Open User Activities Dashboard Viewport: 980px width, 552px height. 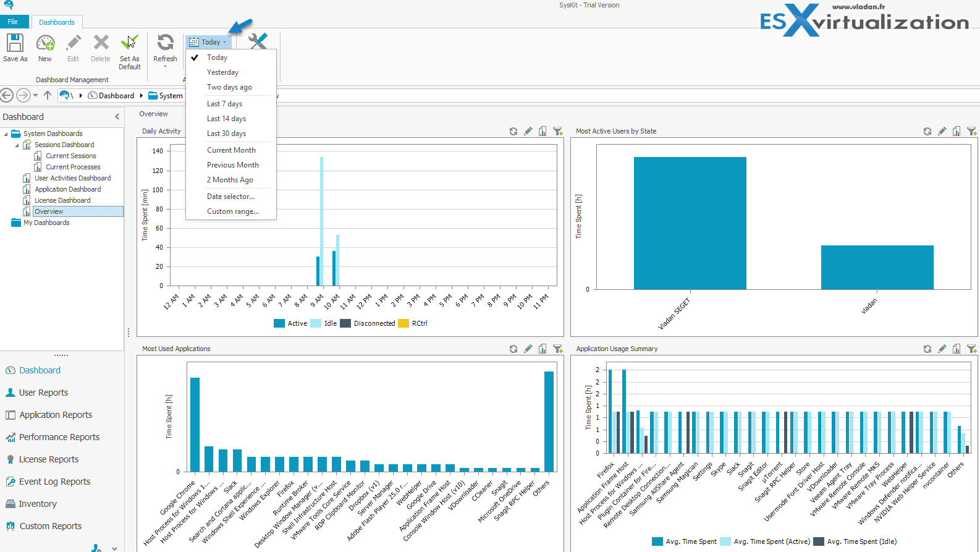tap(72, 178)
